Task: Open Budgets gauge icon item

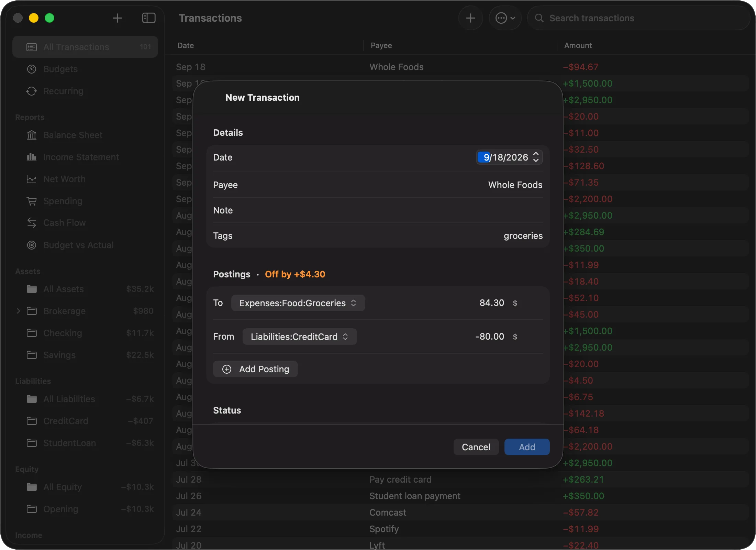Action: [32, 69]
